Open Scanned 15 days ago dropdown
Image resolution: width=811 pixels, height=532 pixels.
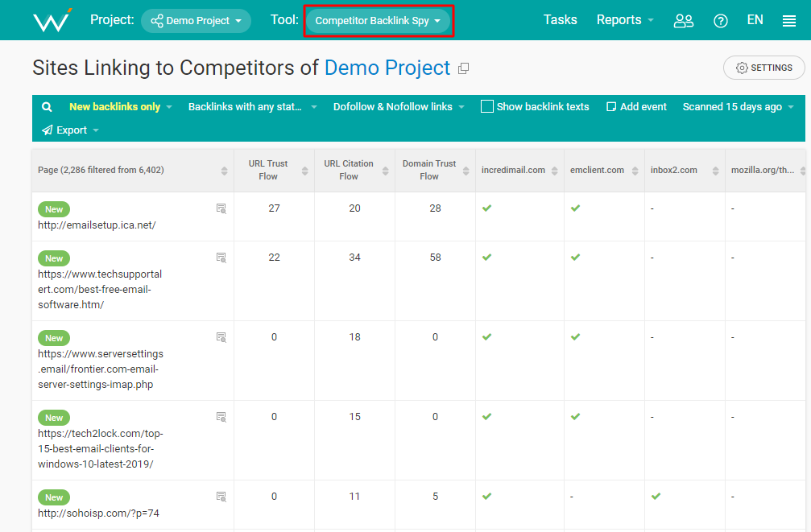(x=738, y=106)
